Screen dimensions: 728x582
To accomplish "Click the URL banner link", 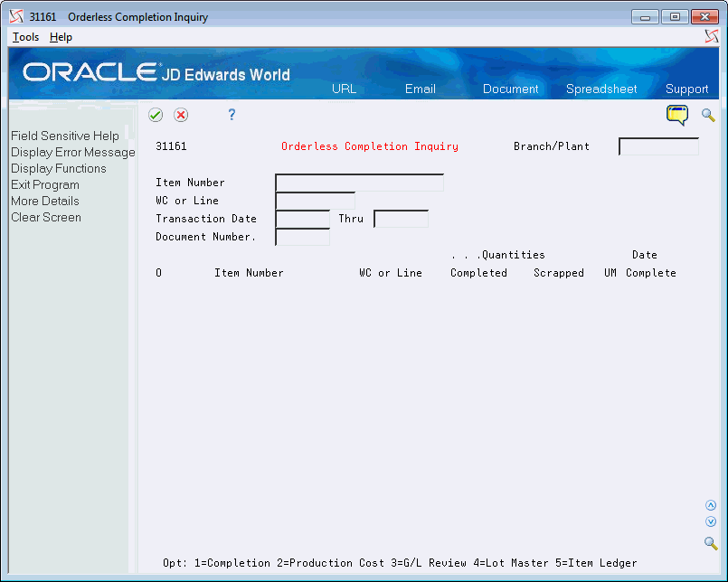I will [x=344, y=89].
